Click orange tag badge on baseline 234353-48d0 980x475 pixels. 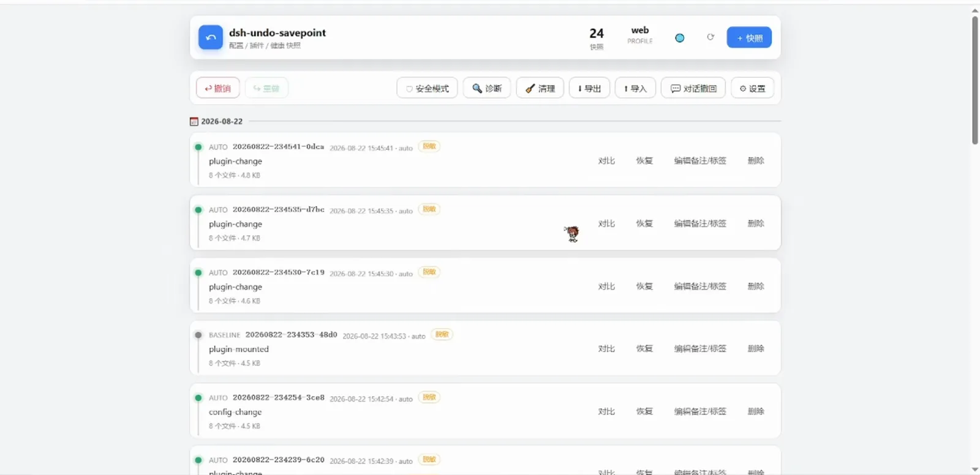442,334
